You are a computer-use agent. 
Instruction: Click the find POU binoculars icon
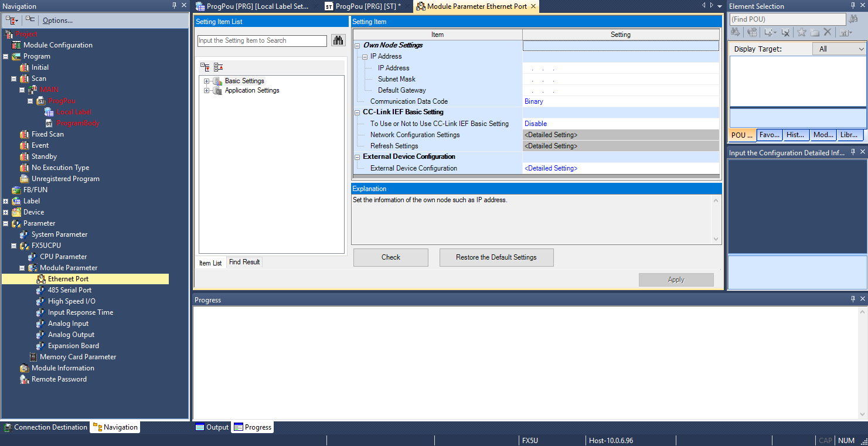pos(853,19)
